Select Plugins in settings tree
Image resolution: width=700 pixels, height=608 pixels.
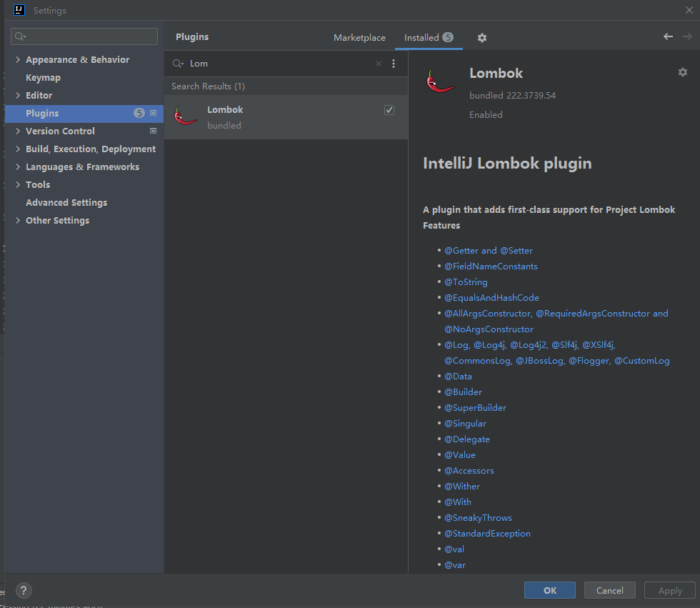point(84,114)
